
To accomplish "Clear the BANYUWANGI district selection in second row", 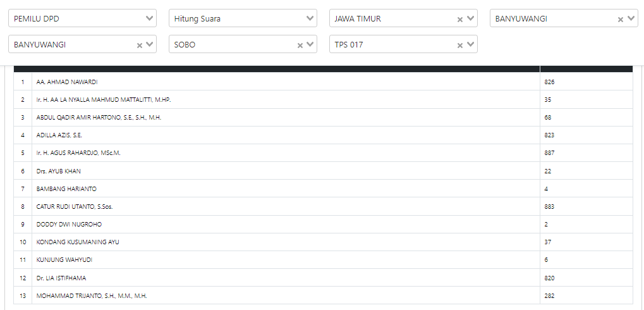I will 139,45.
